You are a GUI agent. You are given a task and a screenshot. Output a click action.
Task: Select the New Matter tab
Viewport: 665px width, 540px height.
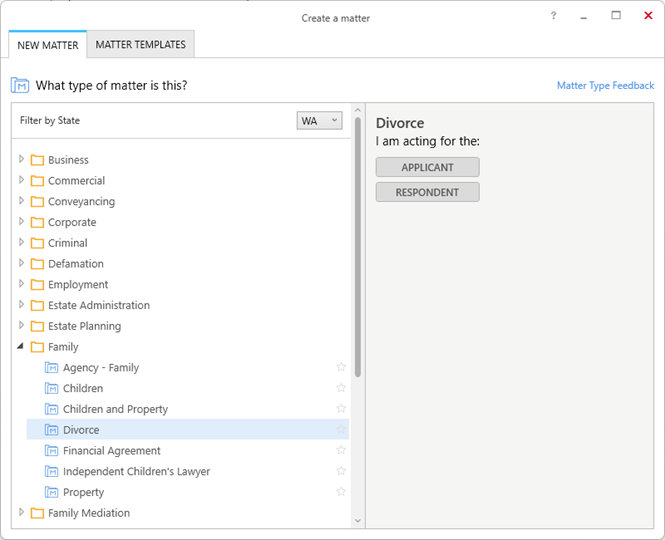[x=48, y=45]
